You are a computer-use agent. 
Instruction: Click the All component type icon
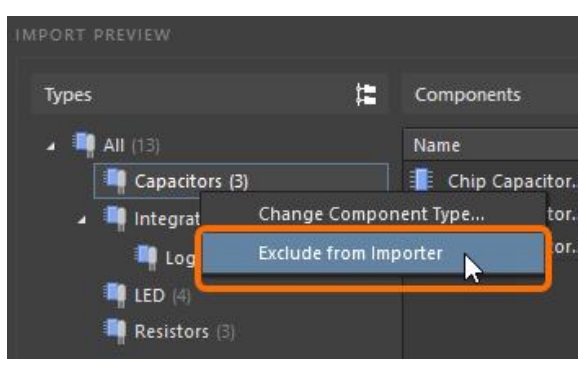point(83,144)
